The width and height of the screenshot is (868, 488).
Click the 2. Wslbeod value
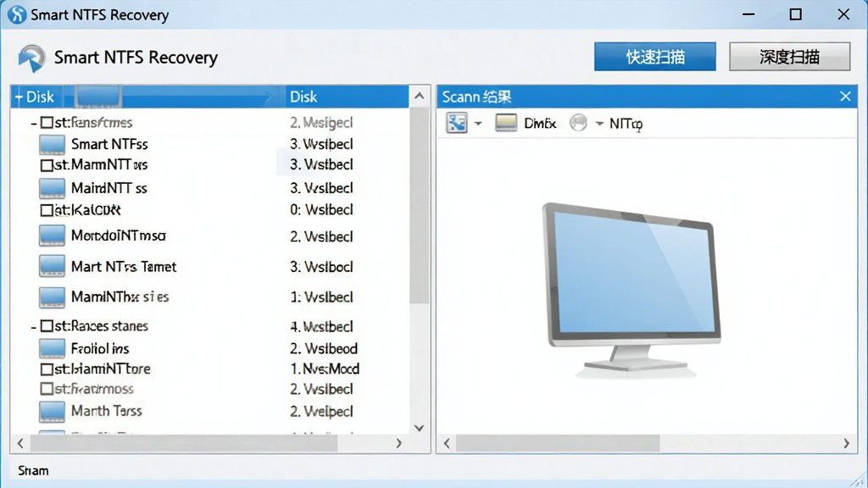click(324, 348)
